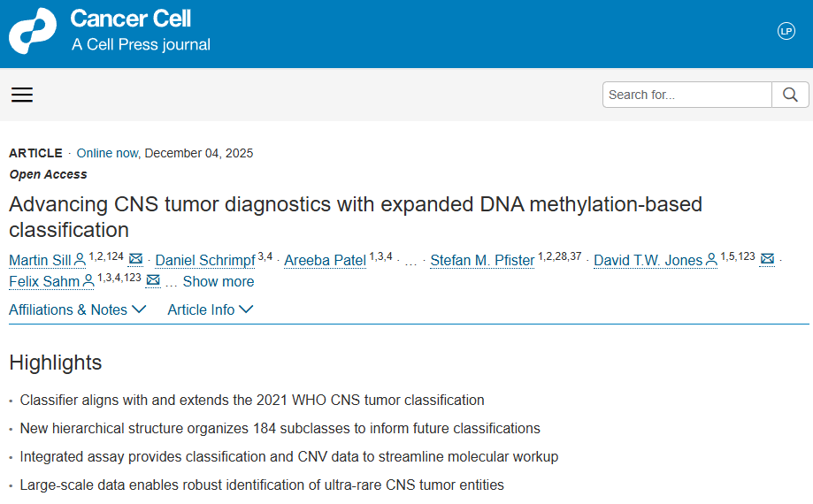Open the Online now link
The image size is (813, 504).
(108, 153)
